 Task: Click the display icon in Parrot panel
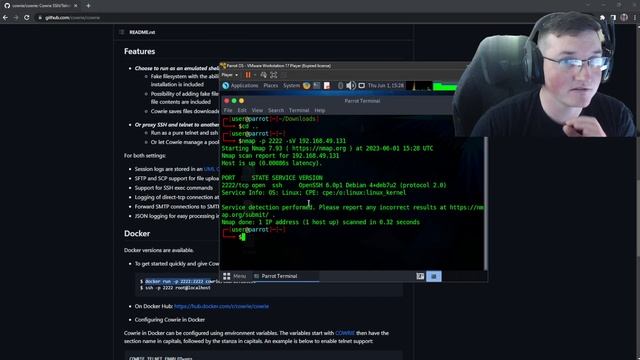point(362,86)
